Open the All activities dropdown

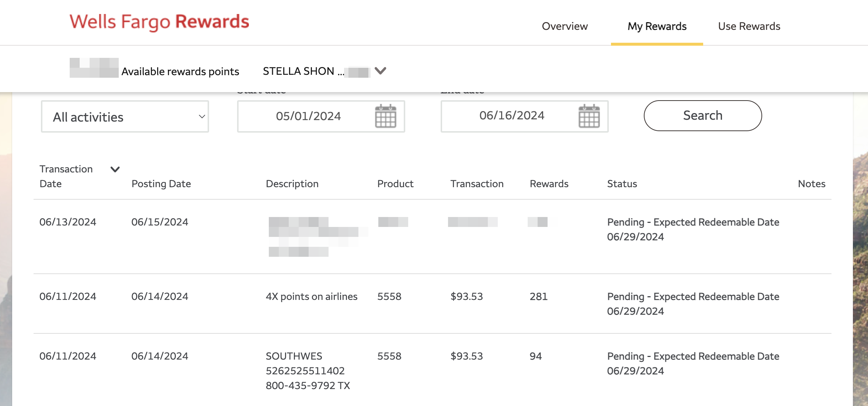[125, 116]
